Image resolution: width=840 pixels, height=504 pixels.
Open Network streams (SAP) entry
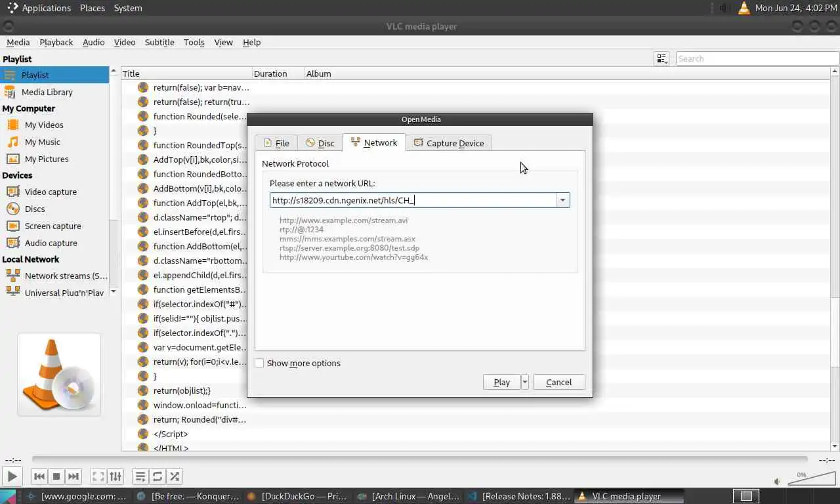pos(54,276)
